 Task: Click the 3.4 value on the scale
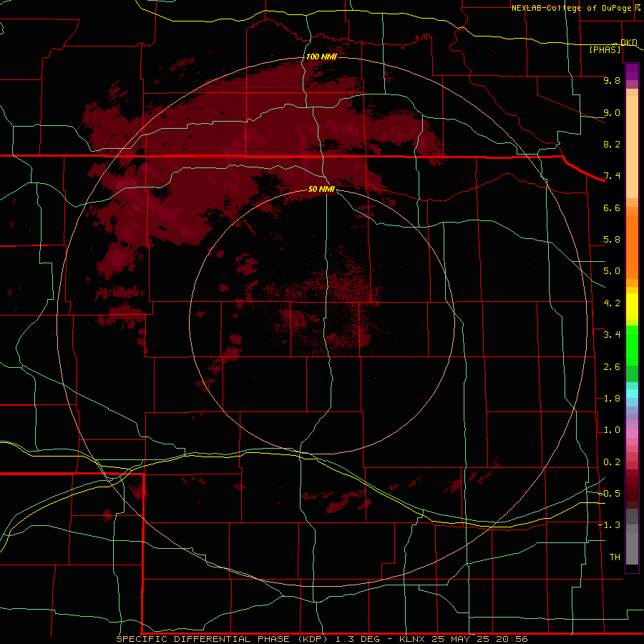(x=612, y=335)
